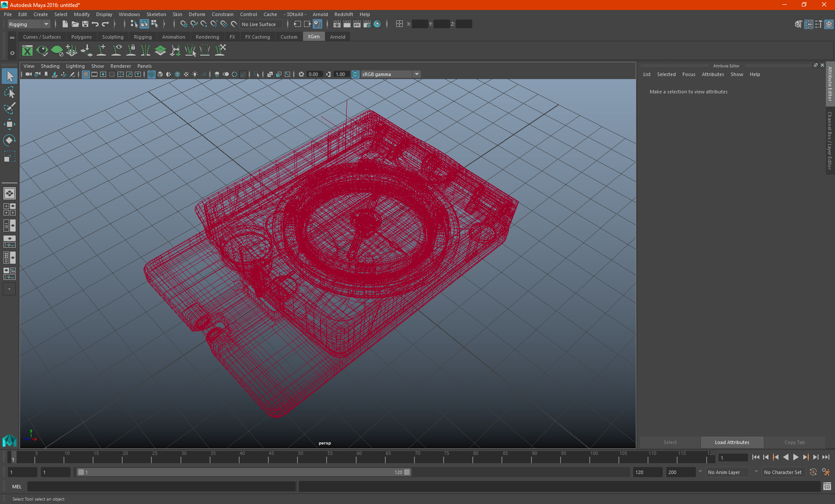The image size is (835, 504).
Task: Open the MEL script language selector
Action: pyautogui.click(x=17, y=487)
